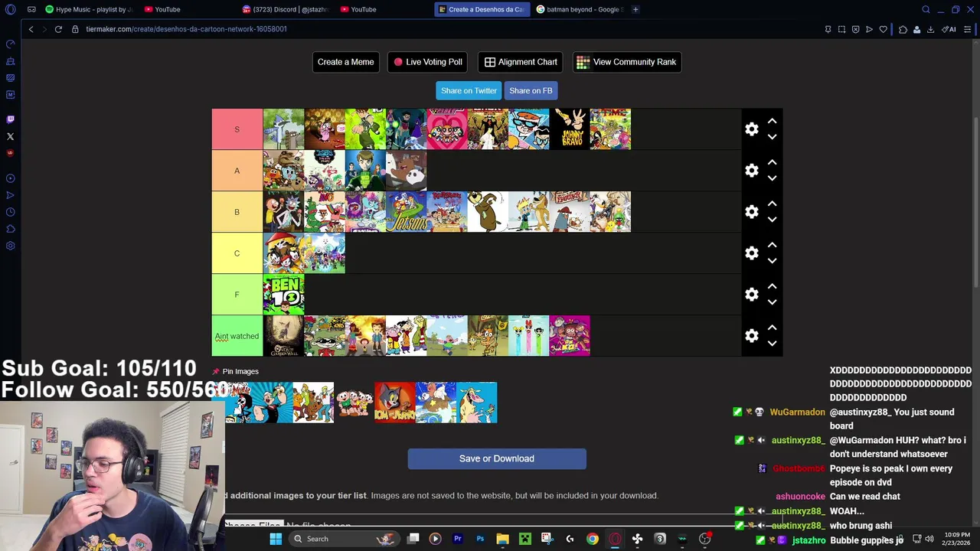Open browser downloads icon

[930, 29]
